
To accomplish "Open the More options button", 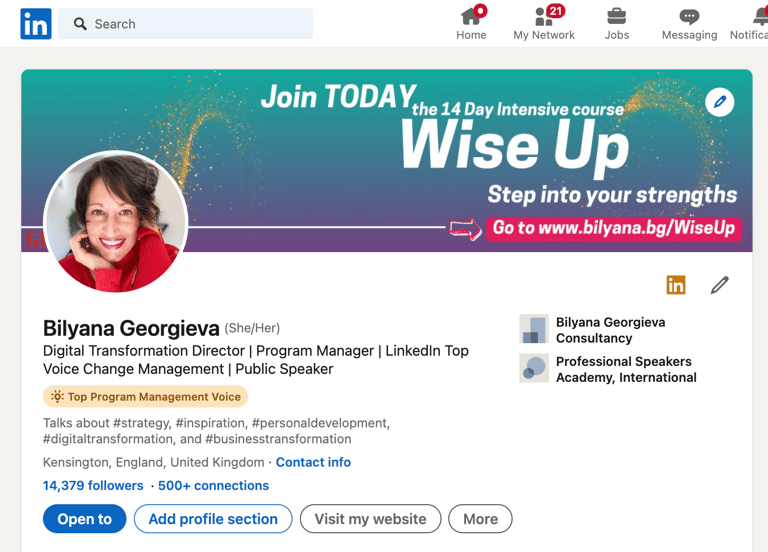I will [480, 519].
